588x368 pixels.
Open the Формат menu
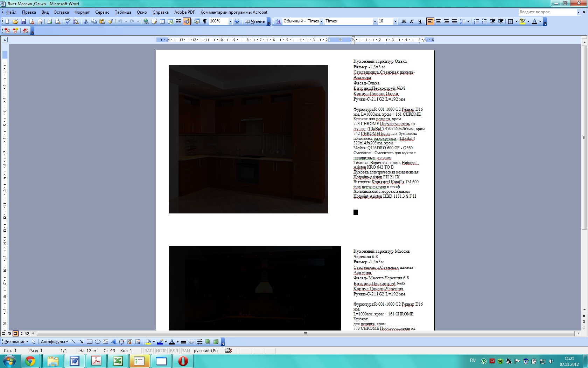point(82,12)
